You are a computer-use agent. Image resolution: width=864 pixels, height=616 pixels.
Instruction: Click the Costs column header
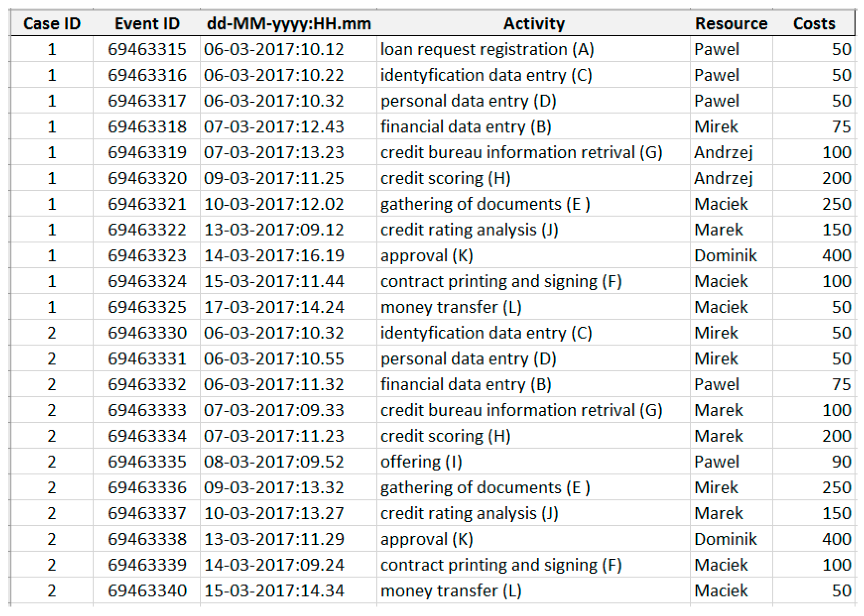click(x=814, y=23)
